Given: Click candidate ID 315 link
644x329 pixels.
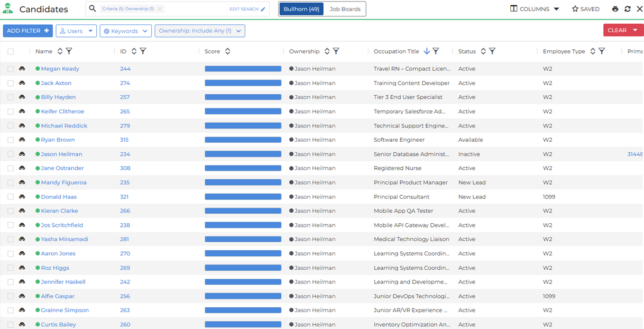Looking at the screenshot, I should click(124, 140).
